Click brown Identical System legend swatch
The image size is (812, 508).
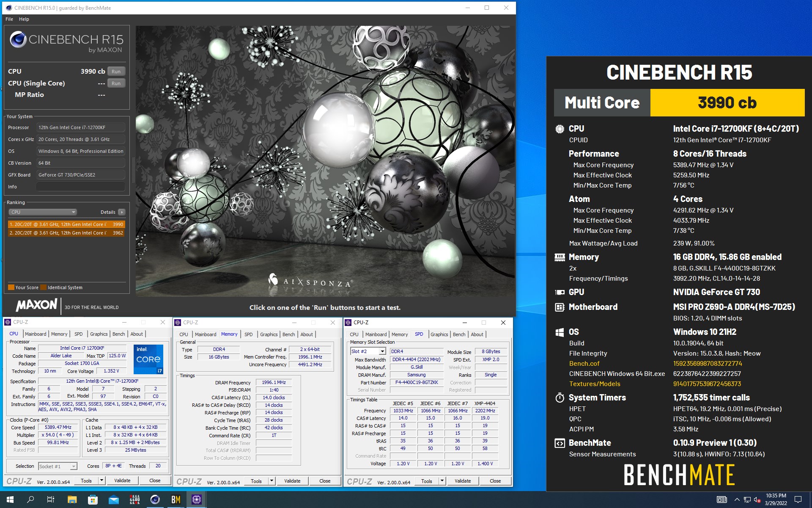pos(43,287)
